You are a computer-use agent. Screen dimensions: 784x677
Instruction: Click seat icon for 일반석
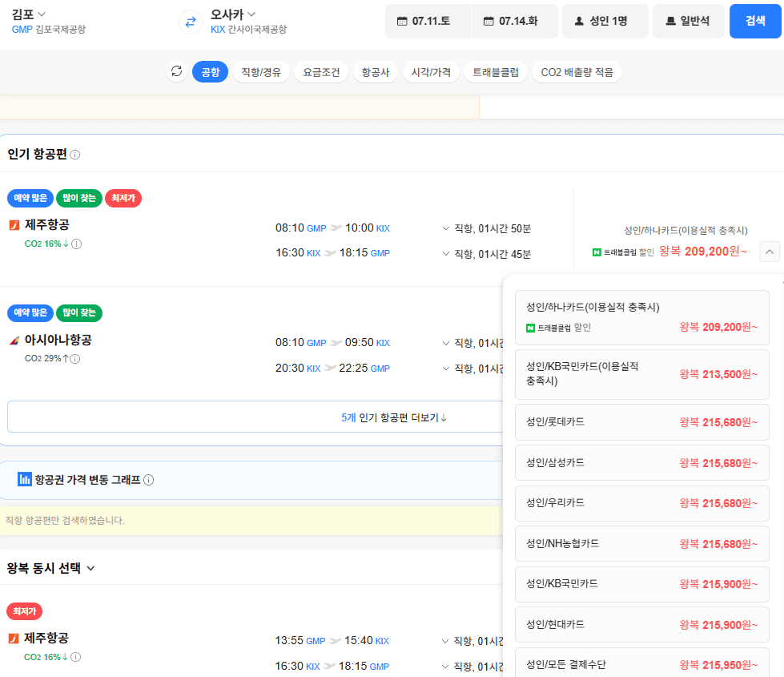670,21
